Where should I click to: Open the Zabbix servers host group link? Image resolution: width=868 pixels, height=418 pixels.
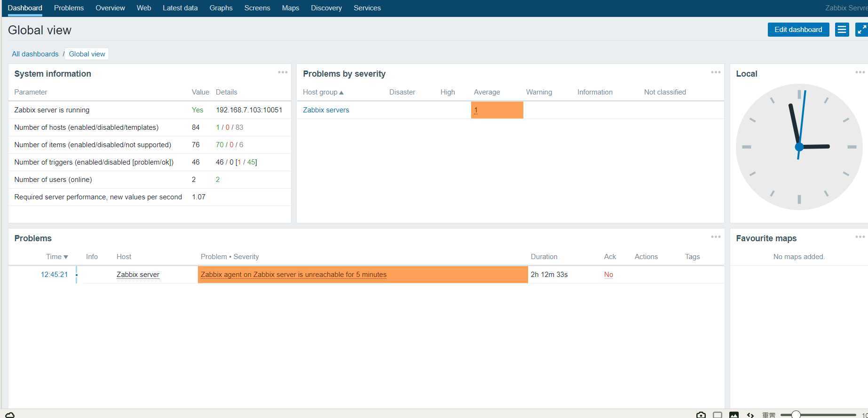(326, 110)
